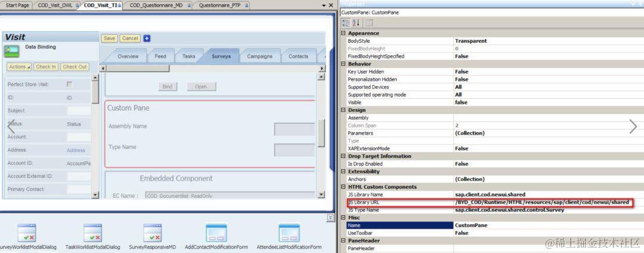Click the Check Out button
This screenshot has width=644, height=253.
(x=75, y=67)
